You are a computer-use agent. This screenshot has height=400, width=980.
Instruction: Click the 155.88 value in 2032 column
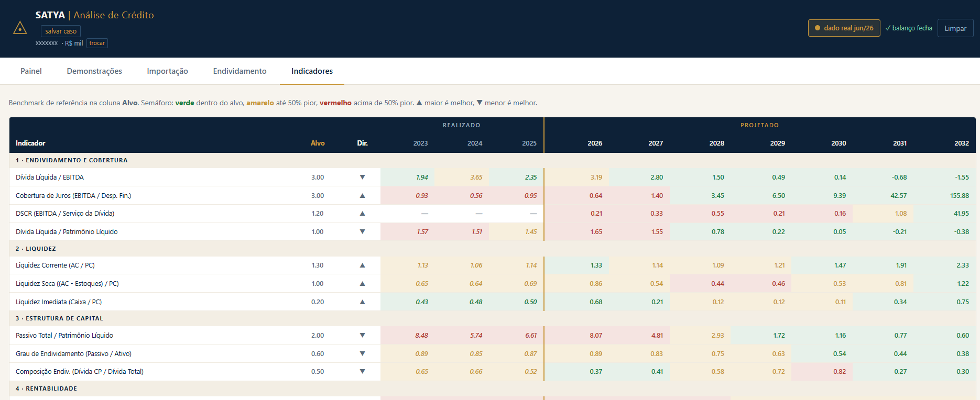960,196
